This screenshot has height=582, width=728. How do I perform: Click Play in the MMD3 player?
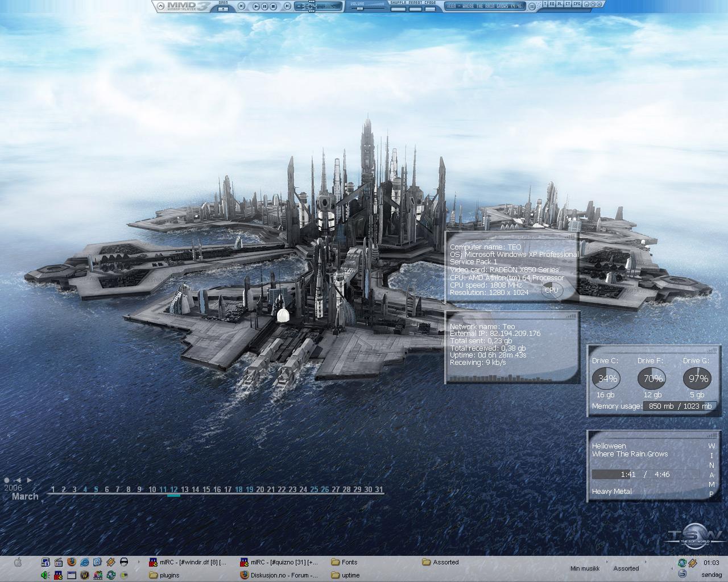pyautogui.click(x=256, y=6)
